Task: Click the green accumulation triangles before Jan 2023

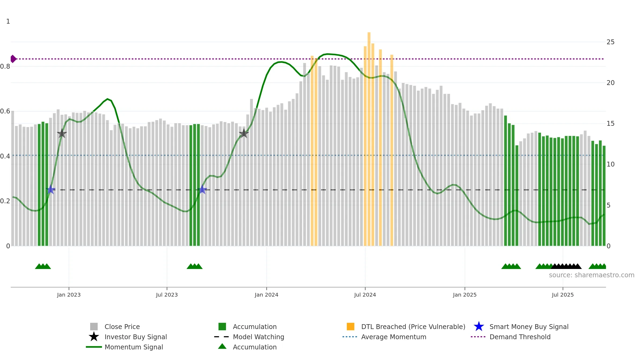Action: [43, 266]
